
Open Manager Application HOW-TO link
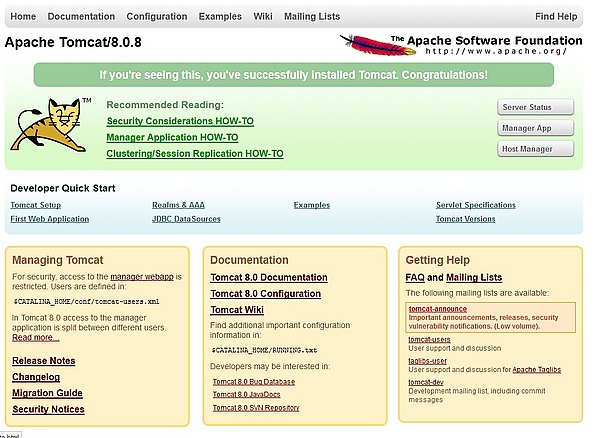click(172, 137)
